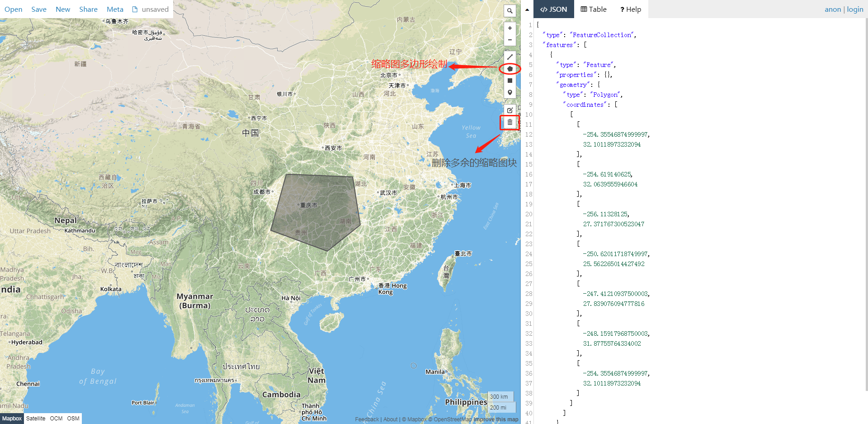Select the draw polyline tool
Image resolution: width=868 pixels, height=424 pixels.
click(509, 57)
